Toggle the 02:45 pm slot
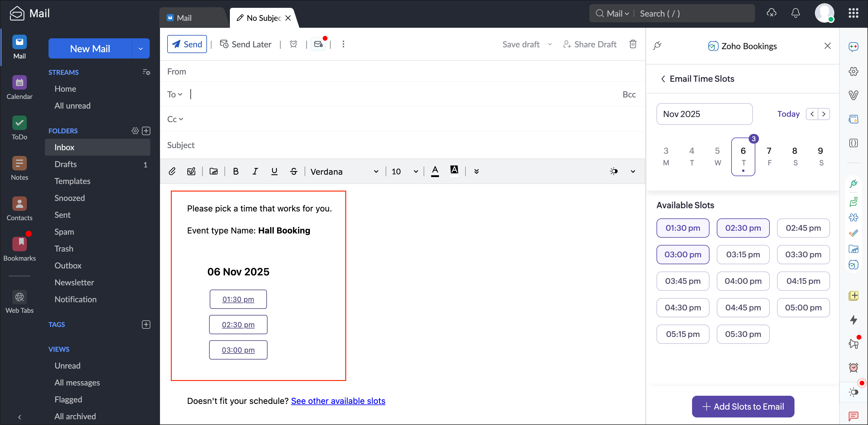Image resolution: width=868 pixels, height=425 pixels. [803, 228]
